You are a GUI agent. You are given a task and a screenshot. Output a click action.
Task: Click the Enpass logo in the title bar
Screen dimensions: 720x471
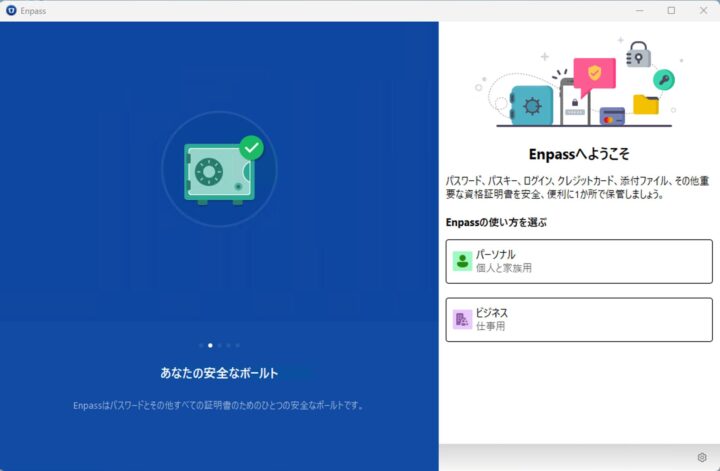tap(11, 10)
